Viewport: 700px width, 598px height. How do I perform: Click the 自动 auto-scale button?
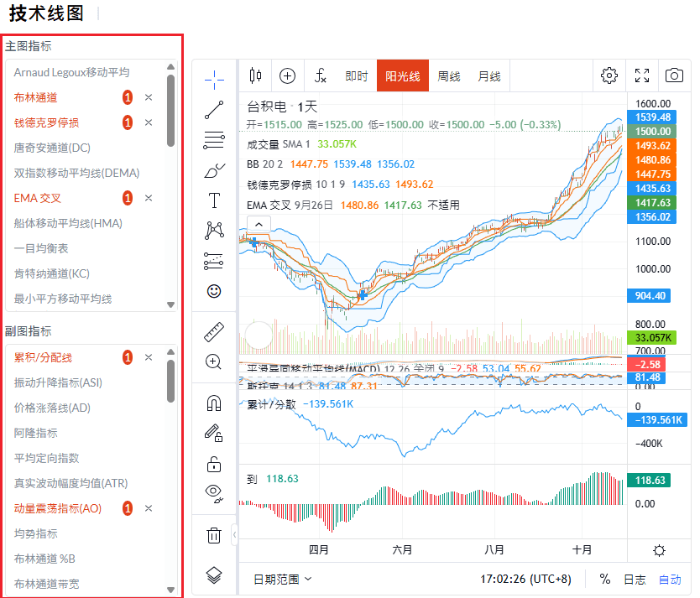pos(669,579)
